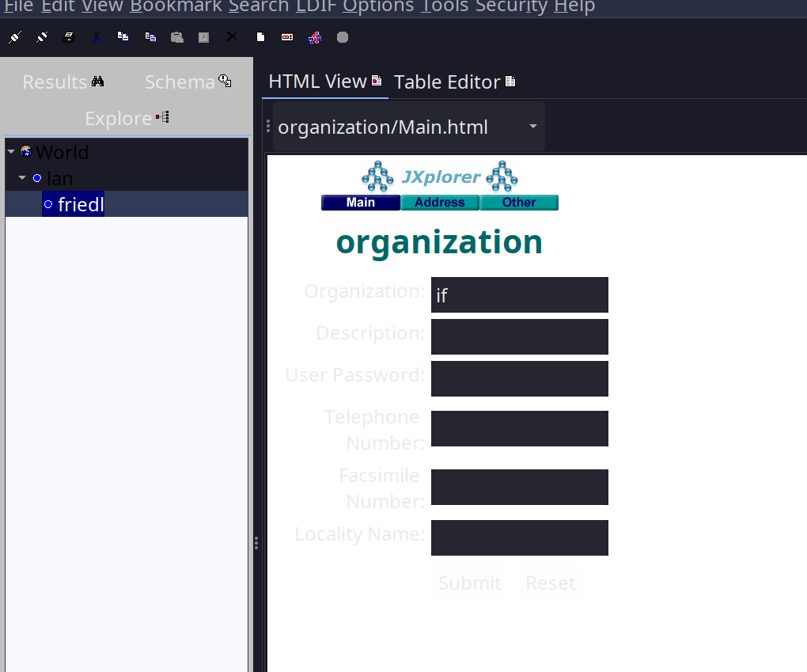This screenshot has width=807, height=672.
Task: Click the Print toolbar icon
Action: [69, 37]
